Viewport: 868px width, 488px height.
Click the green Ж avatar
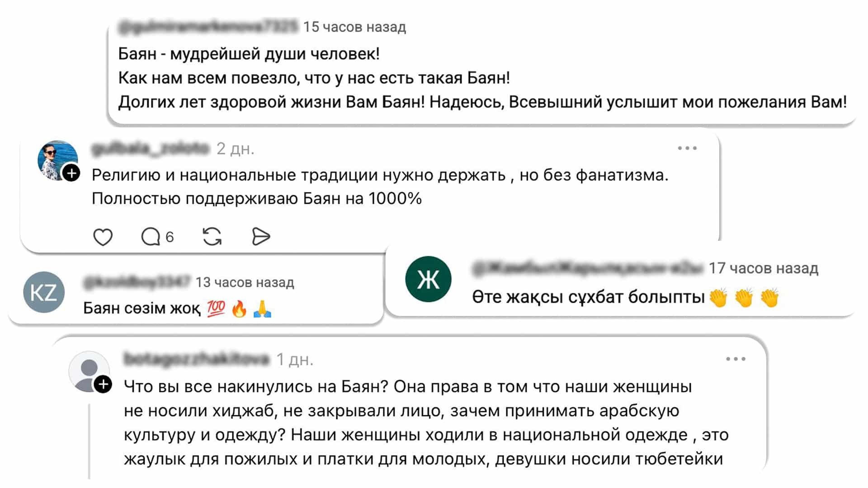tap(428, 279)
